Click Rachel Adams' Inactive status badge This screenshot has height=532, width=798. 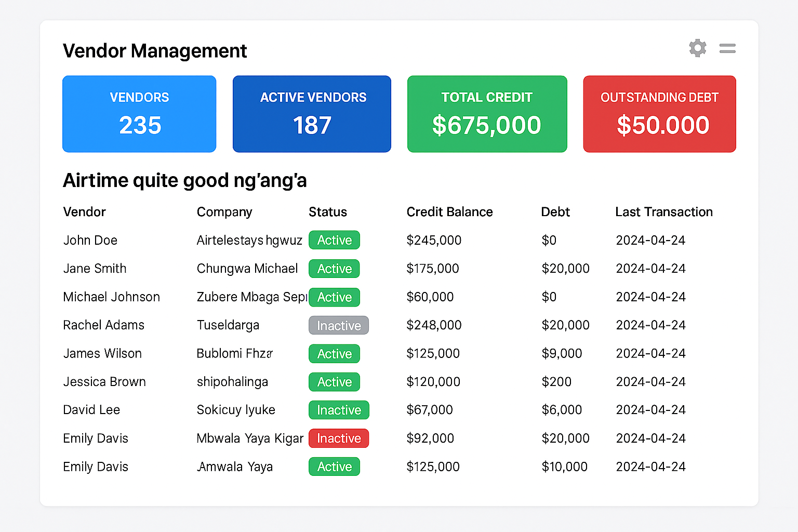338,325
